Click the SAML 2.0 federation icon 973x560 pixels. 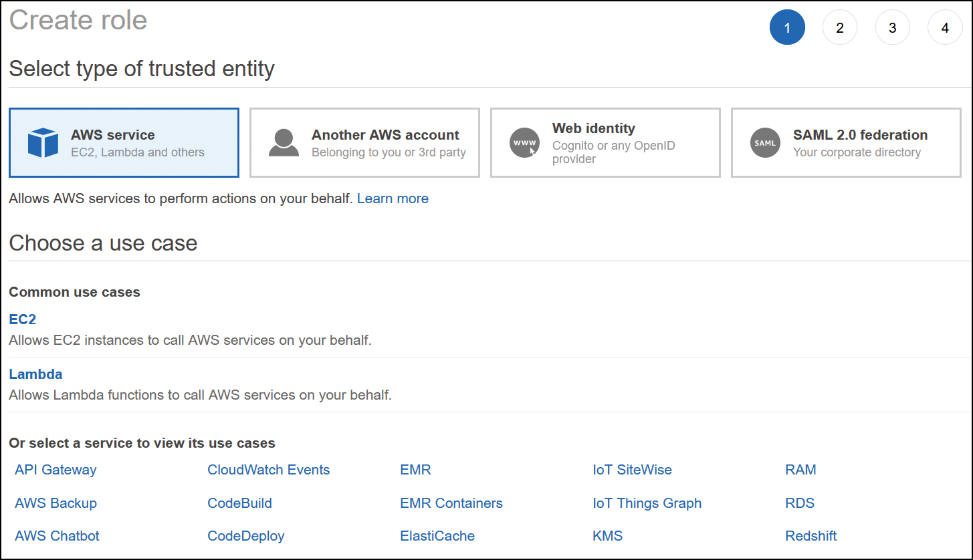click(765, 143)
